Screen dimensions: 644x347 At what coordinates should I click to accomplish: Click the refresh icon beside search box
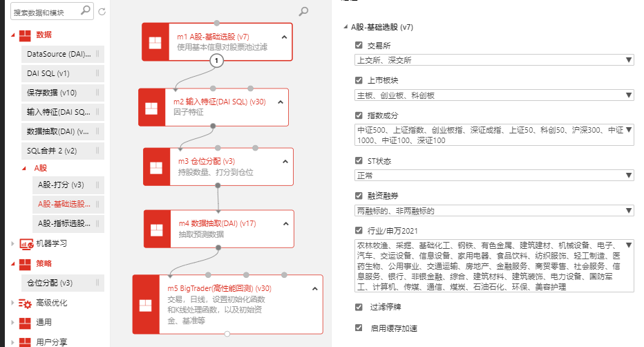coord(102,12)
